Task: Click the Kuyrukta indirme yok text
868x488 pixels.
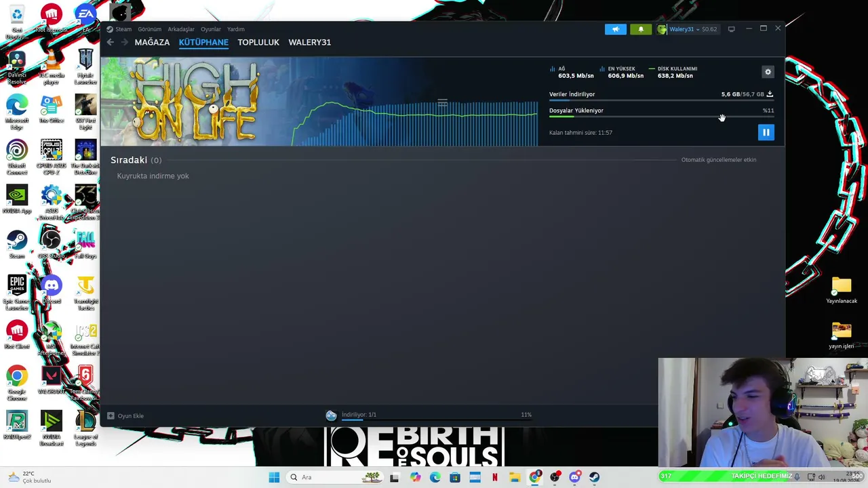Action: pos(153,176)
